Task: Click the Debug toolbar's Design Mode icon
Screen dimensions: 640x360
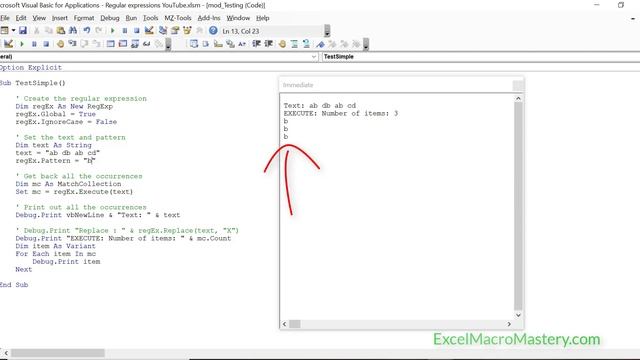Action: click(x=8, y=44)
